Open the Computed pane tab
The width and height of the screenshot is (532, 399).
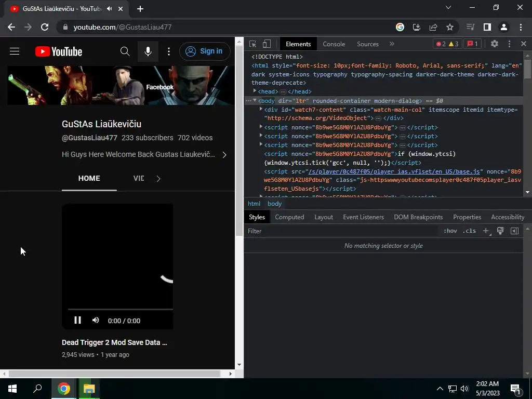coord(289,217)
